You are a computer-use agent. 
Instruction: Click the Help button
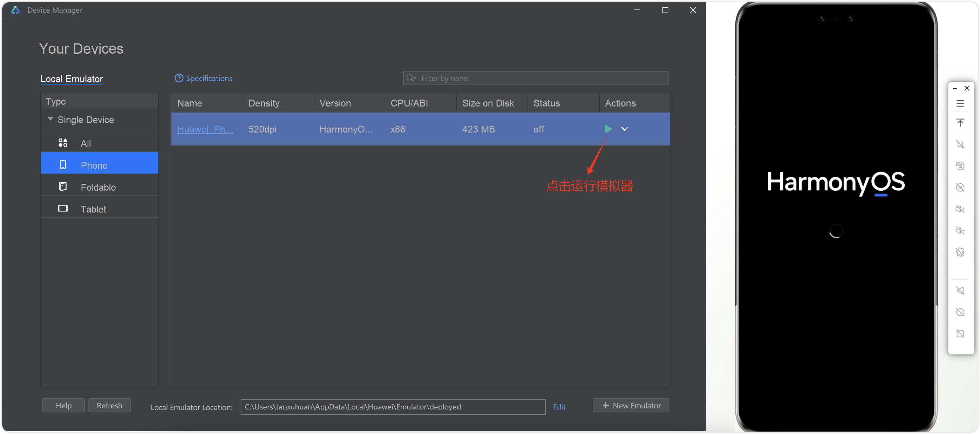(x=63, y=406)
